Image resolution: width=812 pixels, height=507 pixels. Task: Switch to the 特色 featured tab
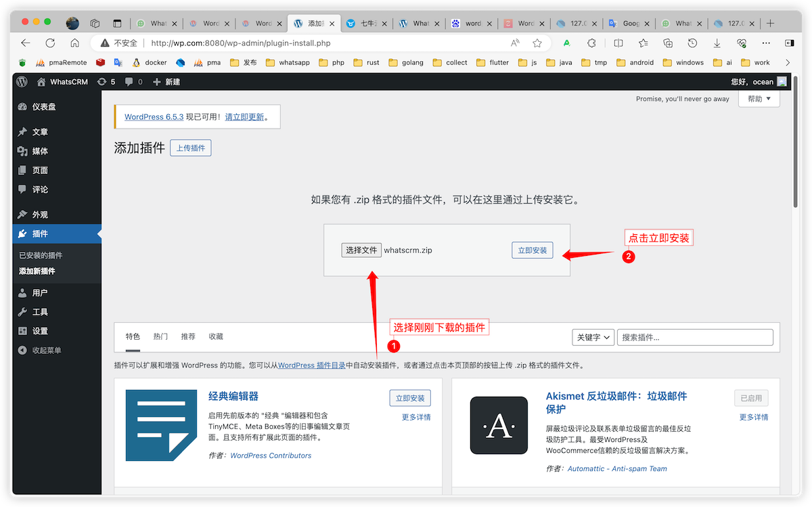(133, 336)
